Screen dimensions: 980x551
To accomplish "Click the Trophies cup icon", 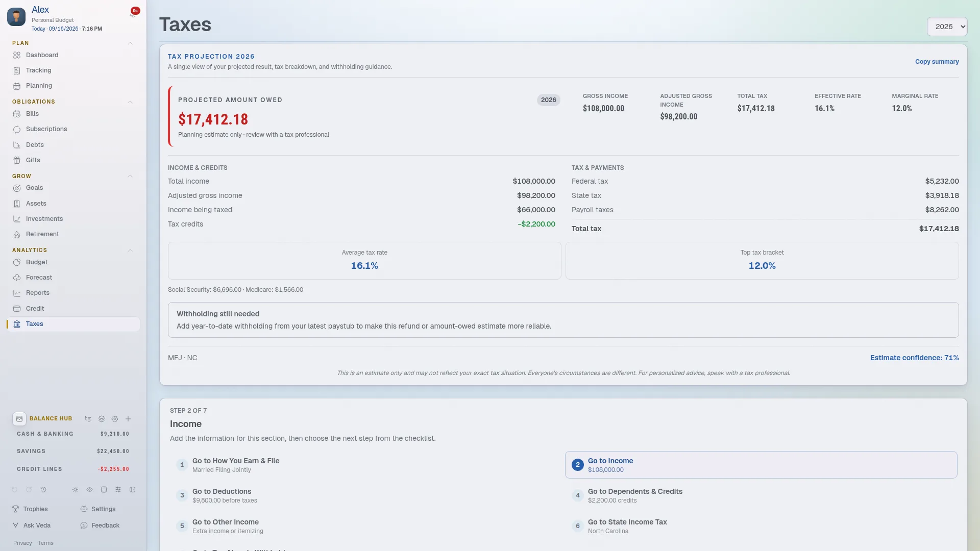I will pos(15,509).
